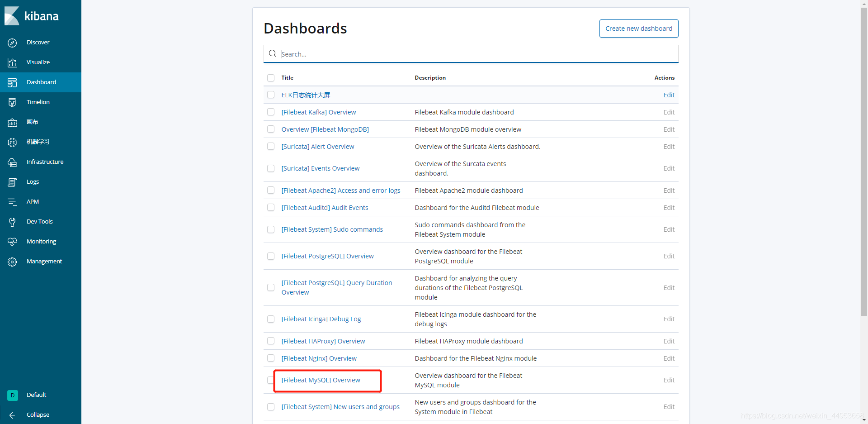Viewport: 868px width, 424px height.
Task: Click the APM icon in sidebar
Action: point(12,202)
